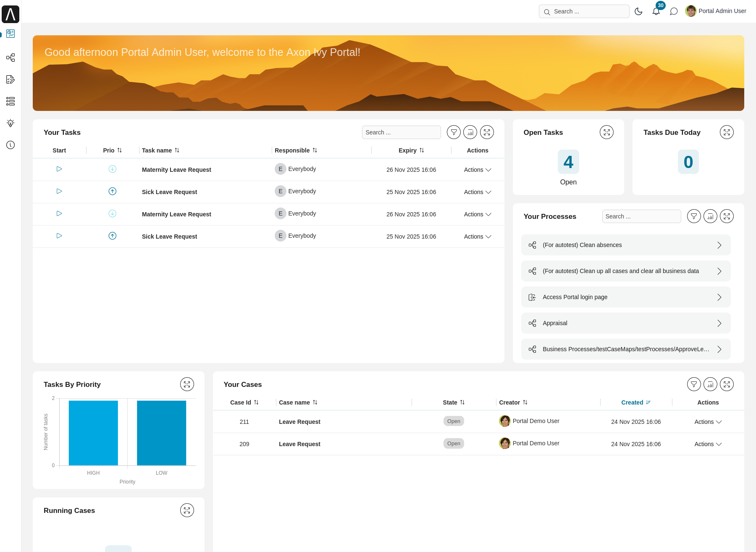Start the first Sick Leave Request task
Viewport: 756px width, 552px height.
[59, 191]
